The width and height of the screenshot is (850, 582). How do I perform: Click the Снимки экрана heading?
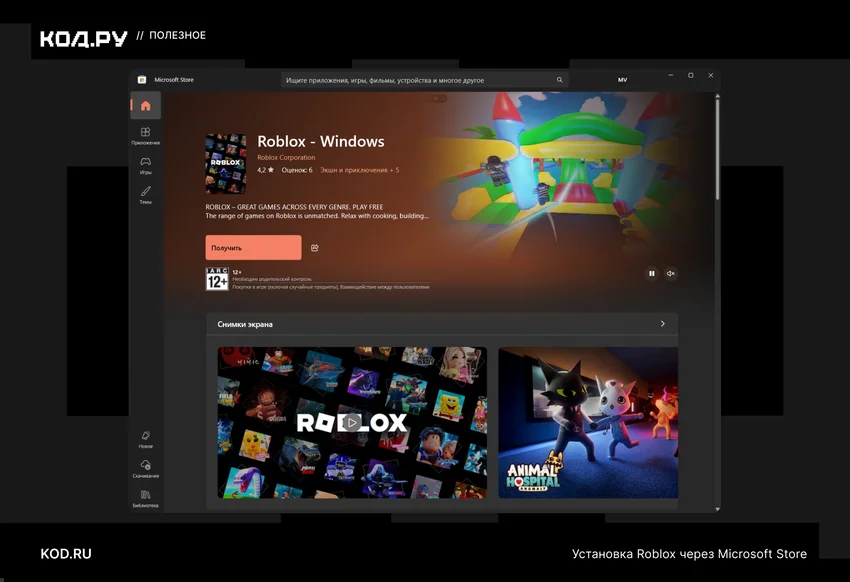(x=245, y=324)
